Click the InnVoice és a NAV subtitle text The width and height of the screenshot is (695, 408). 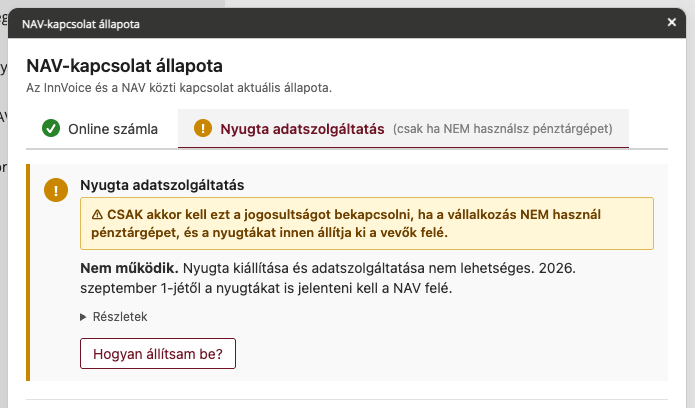[179, 88]
